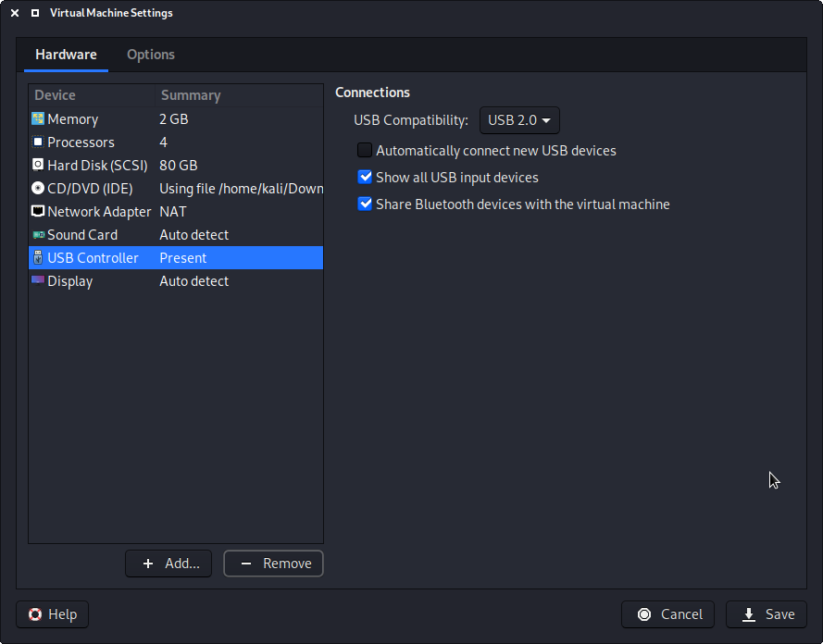Select the Display monitor icon

coord(38,281)
